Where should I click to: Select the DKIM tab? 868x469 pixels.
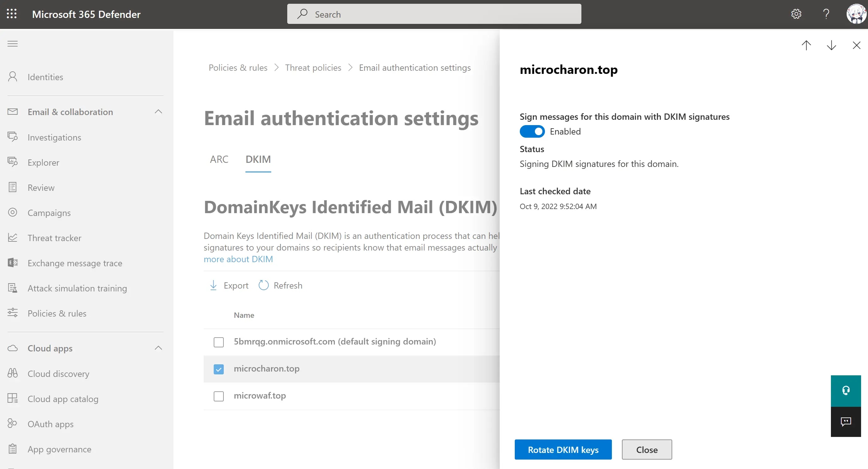tap(258, 159)
